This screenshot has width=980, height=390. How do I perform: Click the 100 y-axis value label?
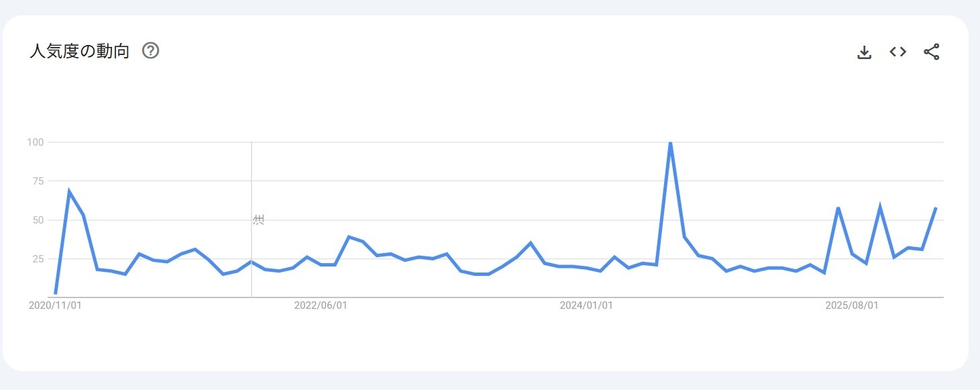pyautogui.click(x=36, y=142)
